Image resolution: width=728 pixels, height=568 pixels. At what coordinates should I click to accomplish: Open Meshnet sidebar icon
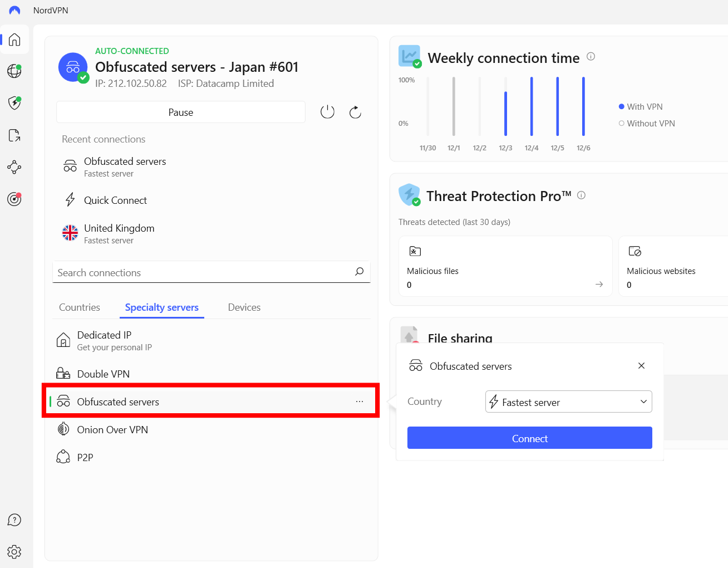[14, 167]
